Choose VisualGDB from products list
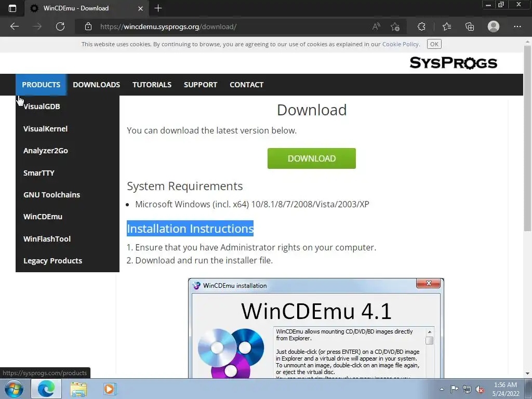532x399 pixels. [68, 107]
